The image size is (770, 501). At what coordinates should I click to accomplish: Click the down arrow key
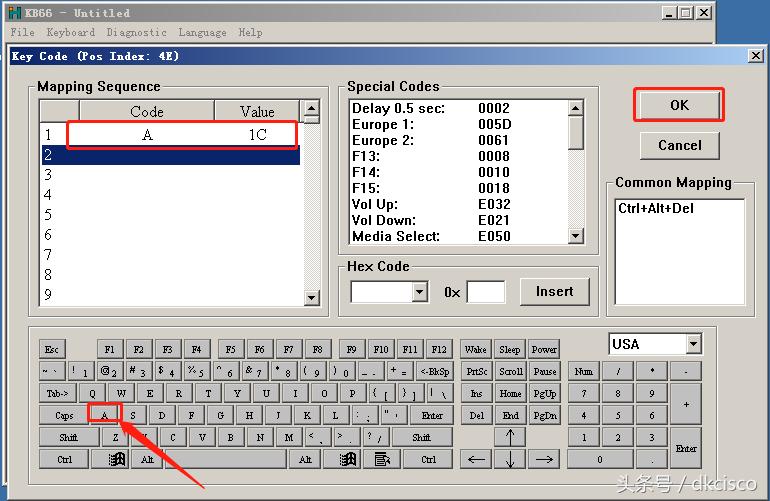tap(510, 459)
